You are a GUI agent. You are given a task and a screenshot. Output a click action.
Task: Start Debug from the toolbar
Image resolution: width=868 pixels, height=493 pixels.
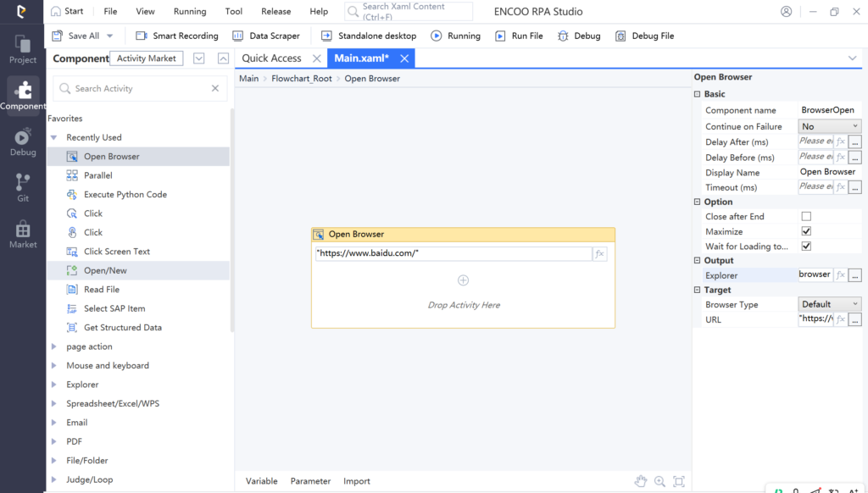[x=579, y=36]
